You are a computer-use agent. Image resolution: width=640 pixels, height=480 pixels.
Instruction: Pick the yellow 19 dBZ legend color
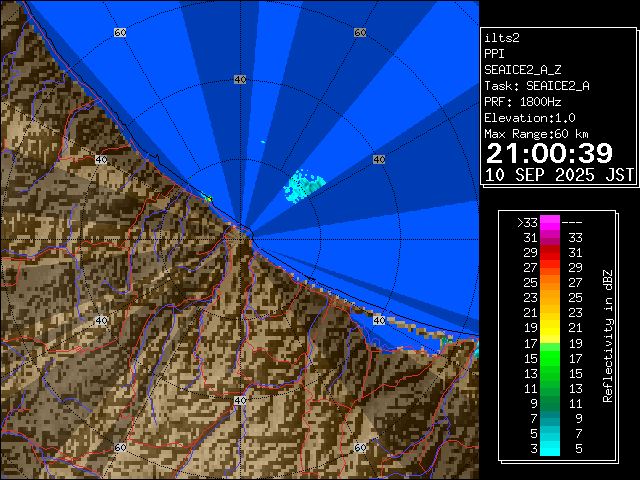point(550,327)
